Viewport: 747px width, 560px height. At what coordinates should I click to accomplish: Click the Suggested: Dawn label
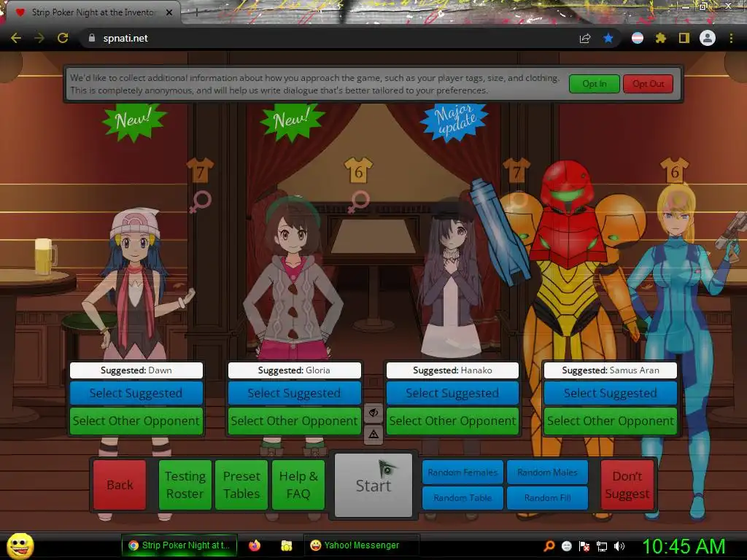pyautogui.click(x=136, y=370)
